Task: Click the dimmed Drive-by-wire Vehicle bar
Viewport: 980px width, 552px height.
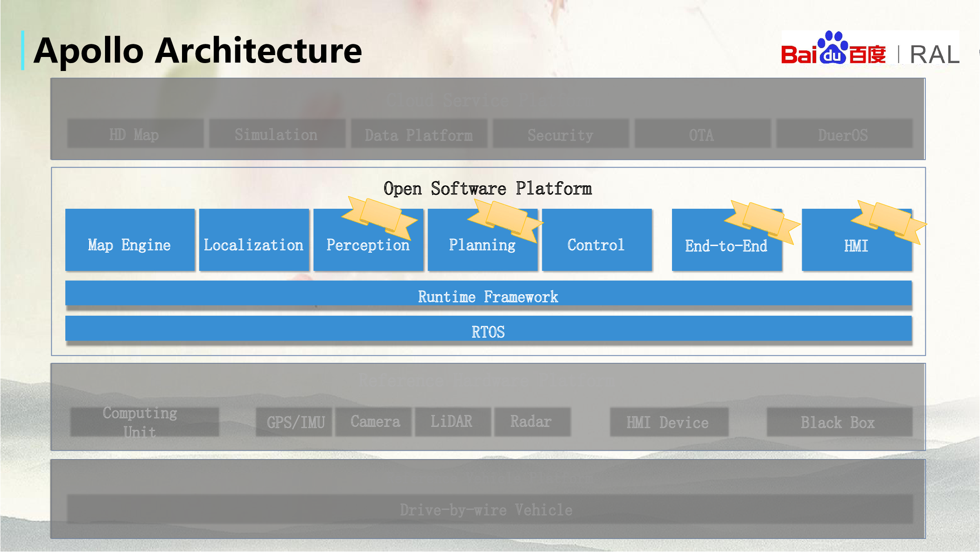Action: (490, 510)
